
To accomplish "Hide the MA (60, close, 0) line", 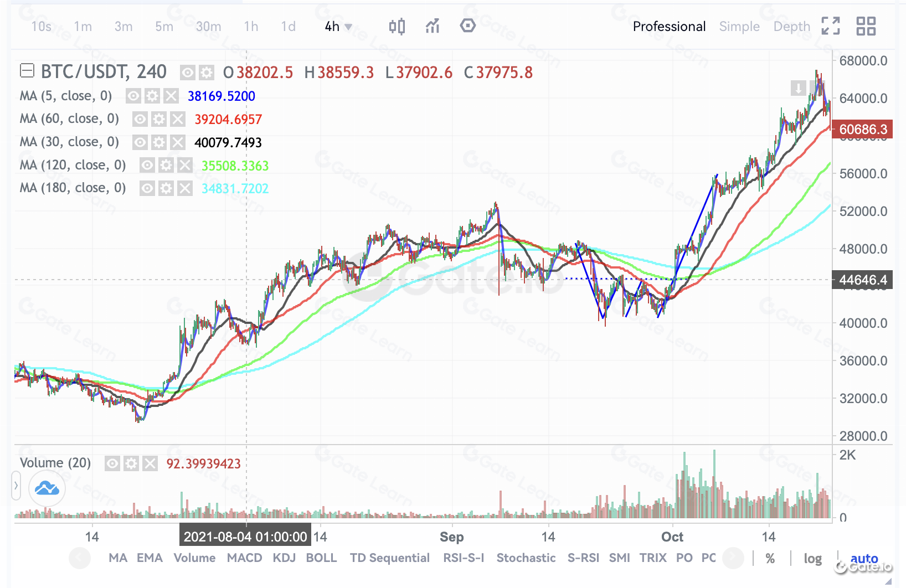I will point(140,120).
